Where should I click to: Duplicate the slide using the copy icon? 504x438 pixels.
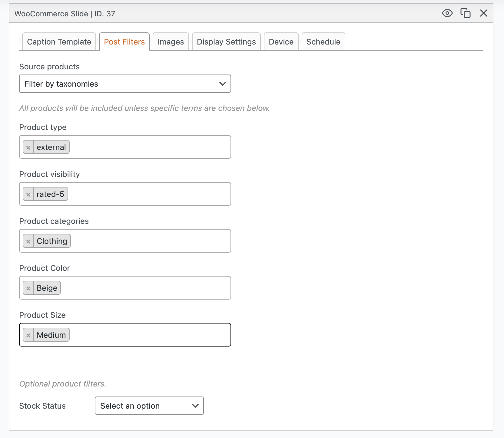465,13
